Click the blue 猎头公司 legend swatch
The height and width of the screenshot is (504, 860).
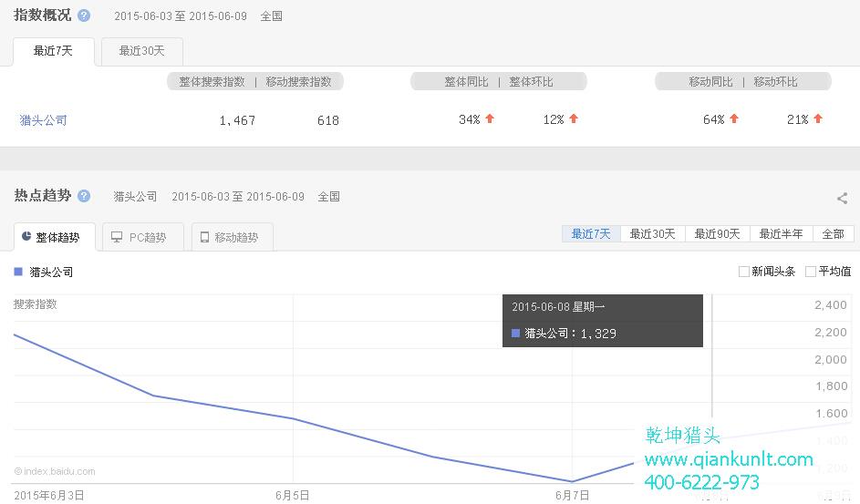[x=18, y=272]
